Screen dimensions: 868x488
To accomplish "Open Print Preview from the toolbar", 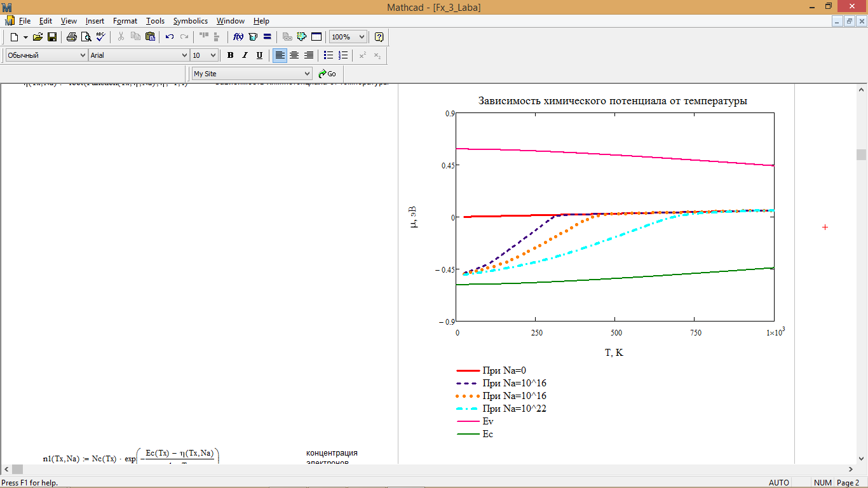I will (x=86, y=37).
